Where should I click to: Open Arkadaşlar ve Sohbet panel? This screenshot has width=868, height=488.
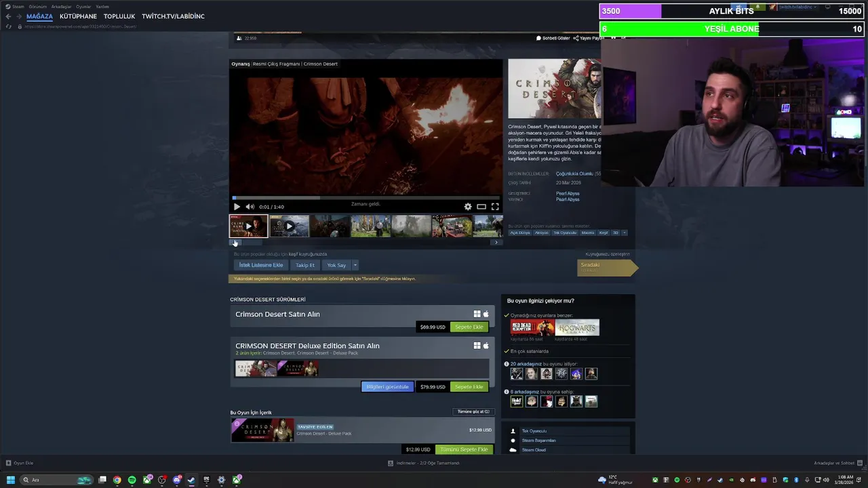coord(838,463)
